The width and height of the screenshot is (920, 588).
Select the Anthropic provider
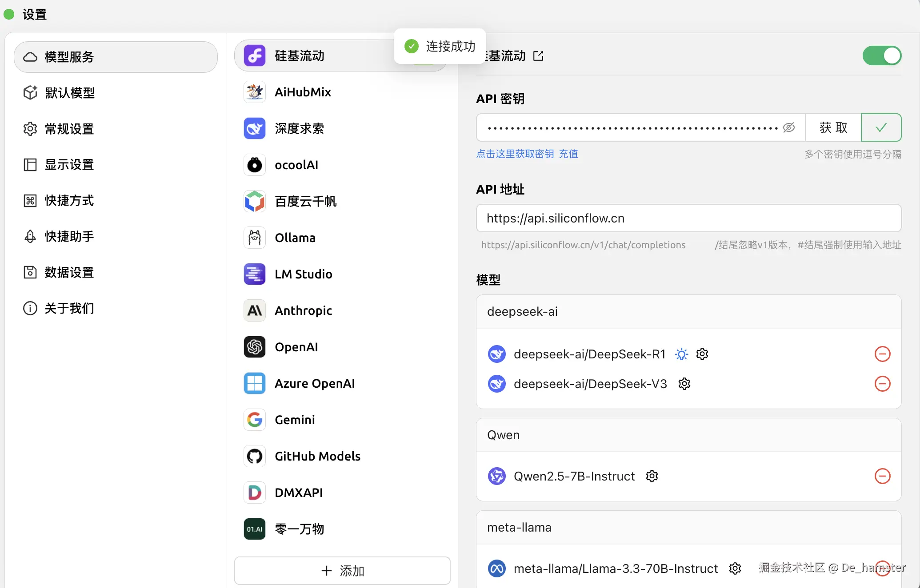tap(303, 310)
